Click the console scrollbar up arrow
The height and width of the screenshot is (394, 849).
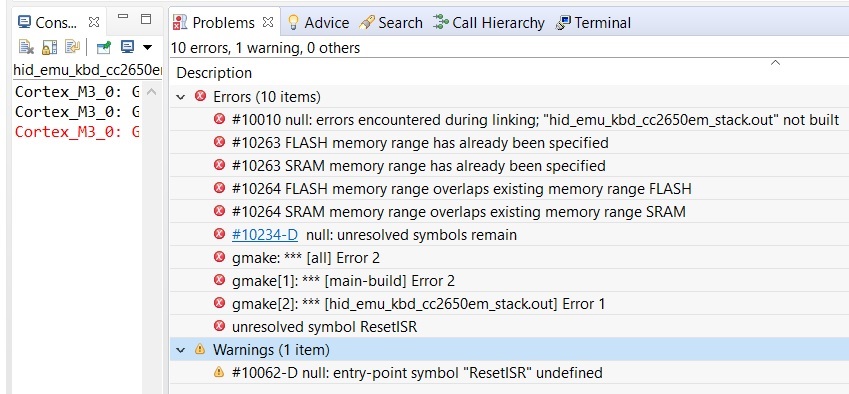[152, 92]
